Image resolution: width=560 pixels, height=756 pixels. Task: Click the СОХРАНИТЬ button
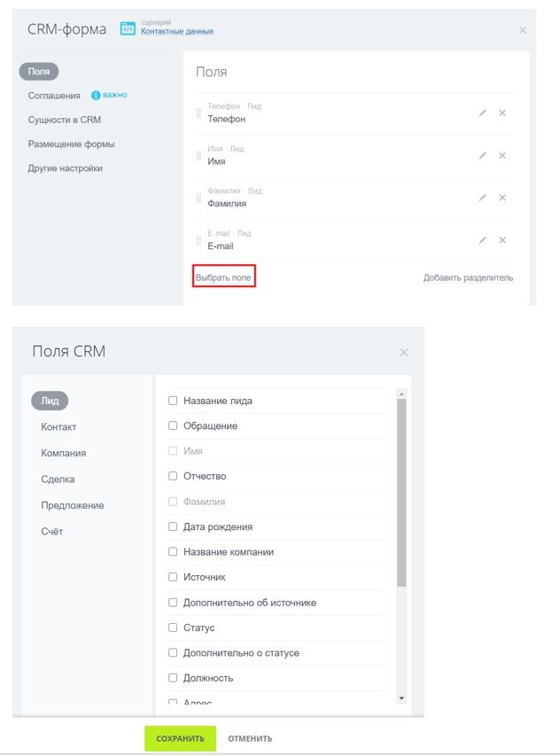click(x=180, y=738)
